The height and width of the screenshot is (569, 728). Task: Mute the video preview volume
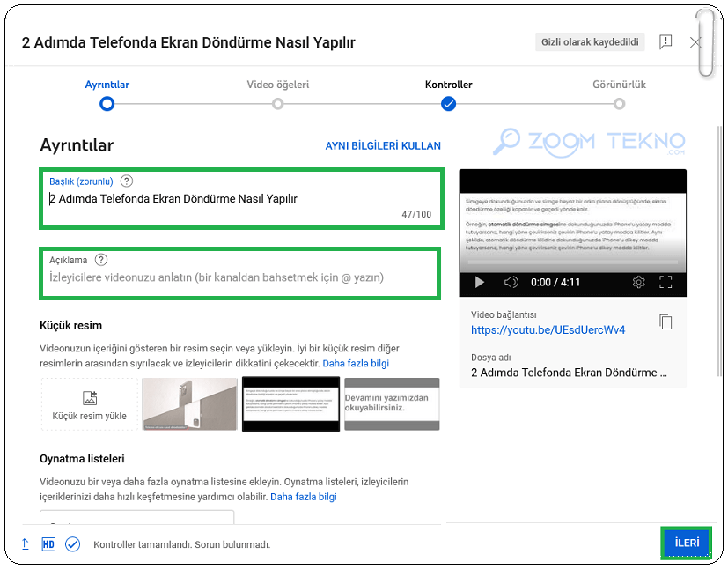(x=511, y=282)
